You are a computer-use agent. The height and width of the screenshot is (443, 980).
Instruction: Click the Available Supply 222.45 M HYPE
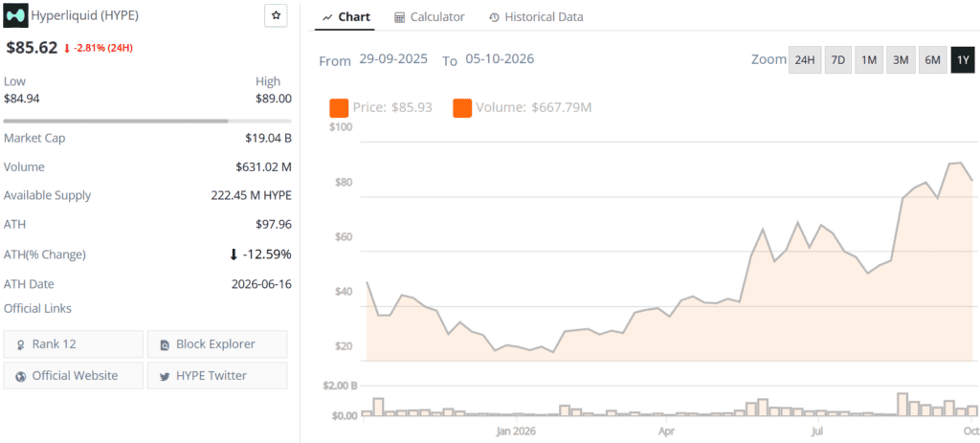[x=252, y=195]
